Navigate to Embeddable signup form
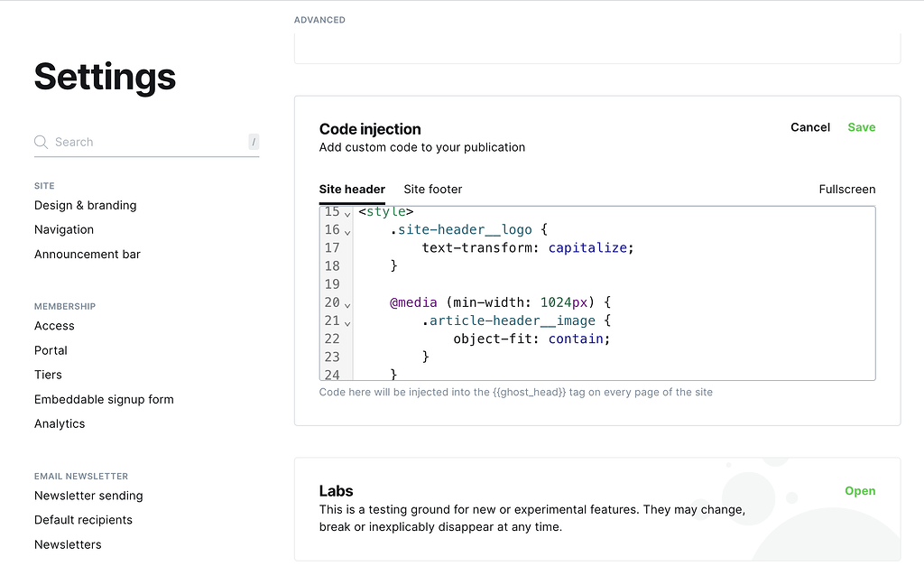The height and width of the screenshot is (585, 924). click(x=104, y=399)
